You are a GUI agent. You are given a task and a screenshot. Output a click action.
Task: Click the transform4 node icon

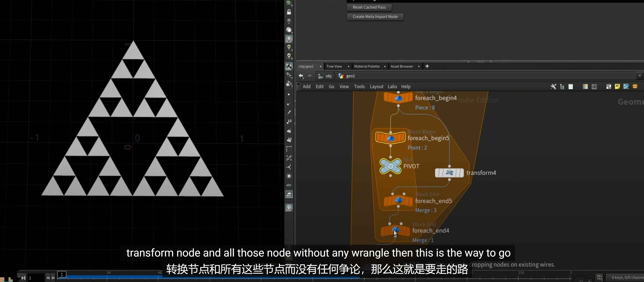(x=449, y=173)
